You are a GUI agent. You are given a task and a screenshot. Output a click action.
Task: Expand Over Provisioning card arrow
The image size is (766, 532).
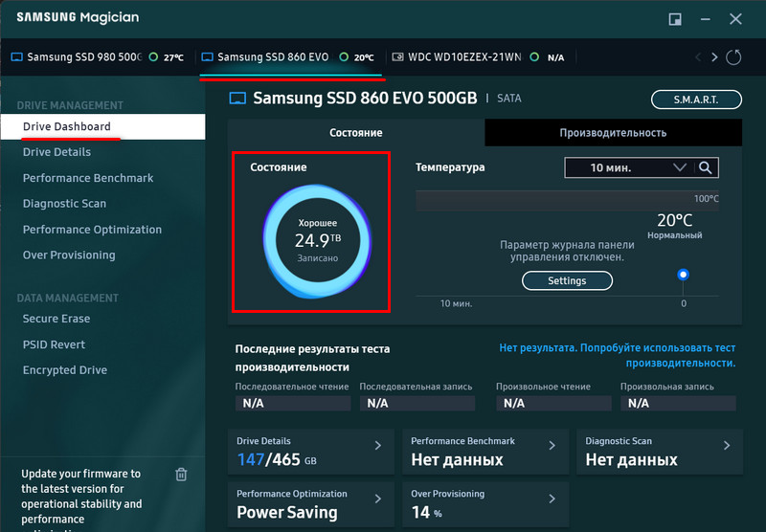tap(552, 499)
